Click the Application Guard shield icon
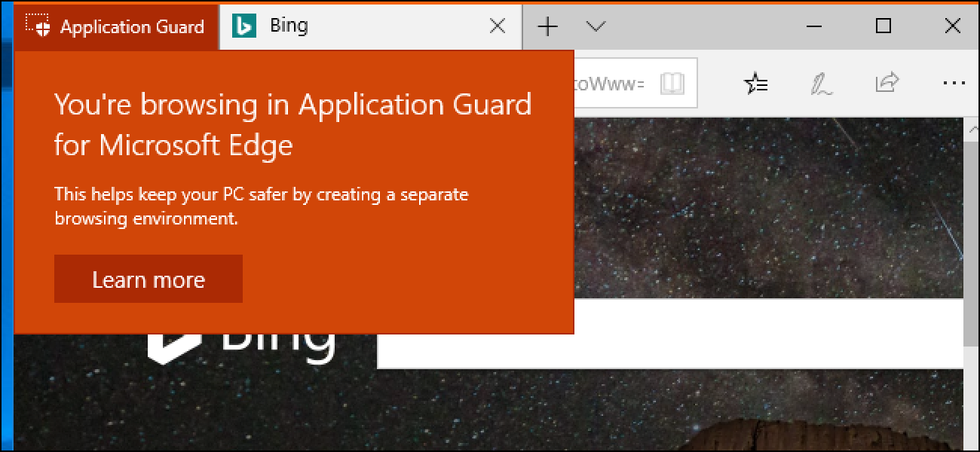980x452 pixels. (38, 26)
